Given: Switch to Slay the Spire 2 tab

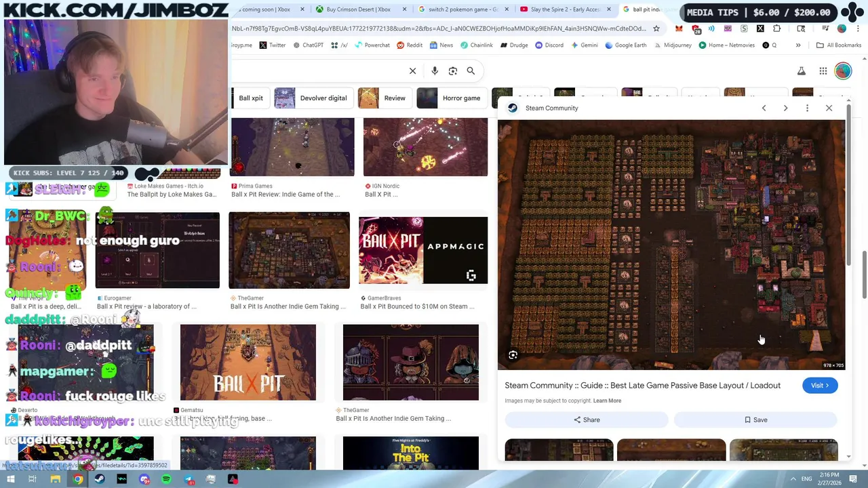Looking at the screenshot, I should 564,9.
